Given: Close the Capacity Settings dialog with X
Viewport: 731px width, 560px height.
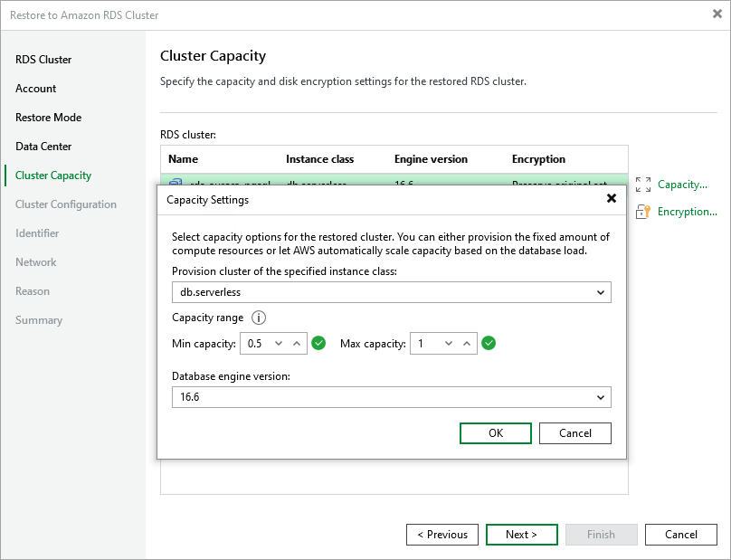Looking at the screenshot, I should click(612, 198).
